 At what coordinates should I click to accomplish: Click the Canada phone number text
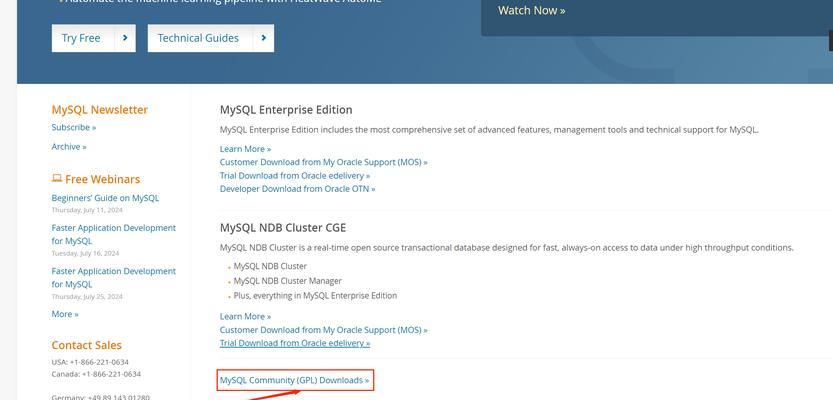(x=96, y=374)
